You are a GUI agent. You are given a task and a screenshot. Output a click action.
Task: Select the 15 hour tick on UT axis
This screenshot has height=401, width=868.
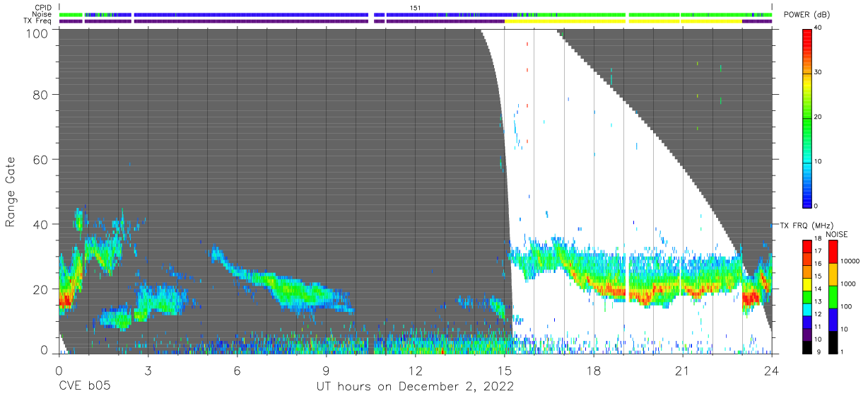(x=505, y=370)
